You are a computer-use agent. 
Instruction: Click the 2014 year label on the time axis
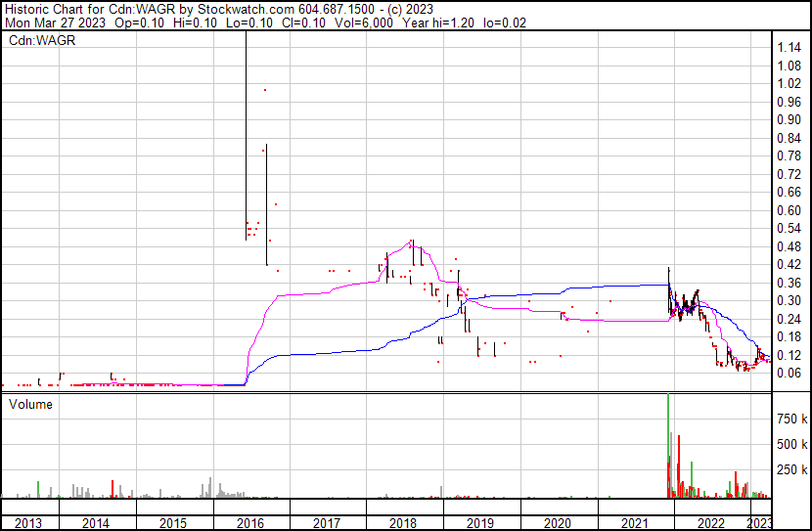point(96,523)
